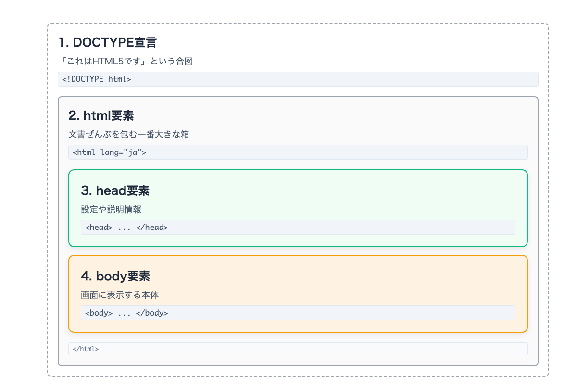
Task: Click the 文書ぜんぶを包む一番大きな箱 caption
Action: click(130, 134)
